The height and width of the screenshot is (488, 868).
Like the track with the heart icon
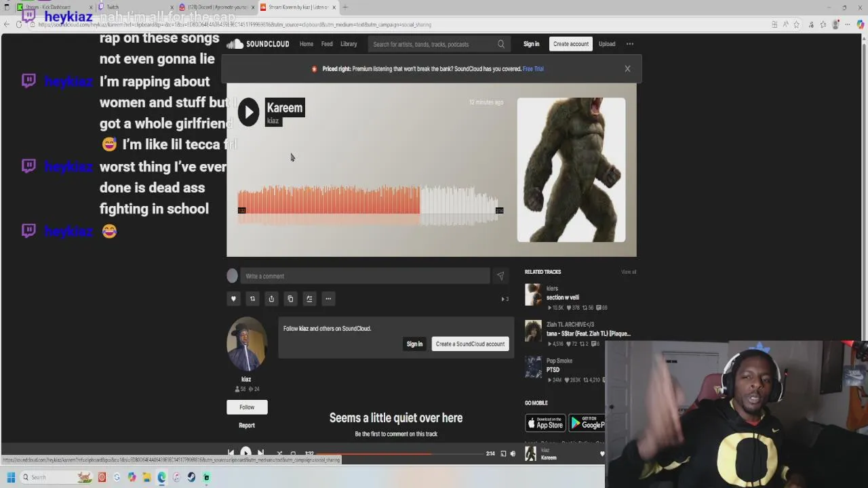(233, 299)
